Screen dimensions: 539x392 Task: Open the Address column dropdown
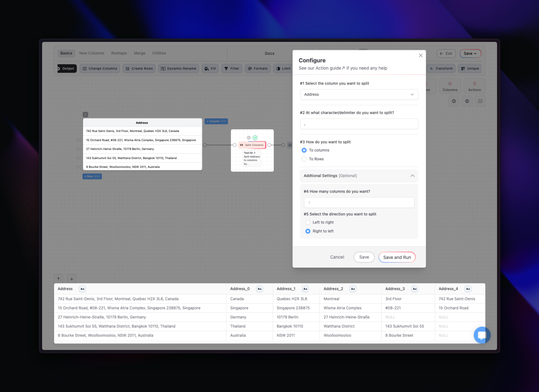pyautogui.click(x=359, y=94)
